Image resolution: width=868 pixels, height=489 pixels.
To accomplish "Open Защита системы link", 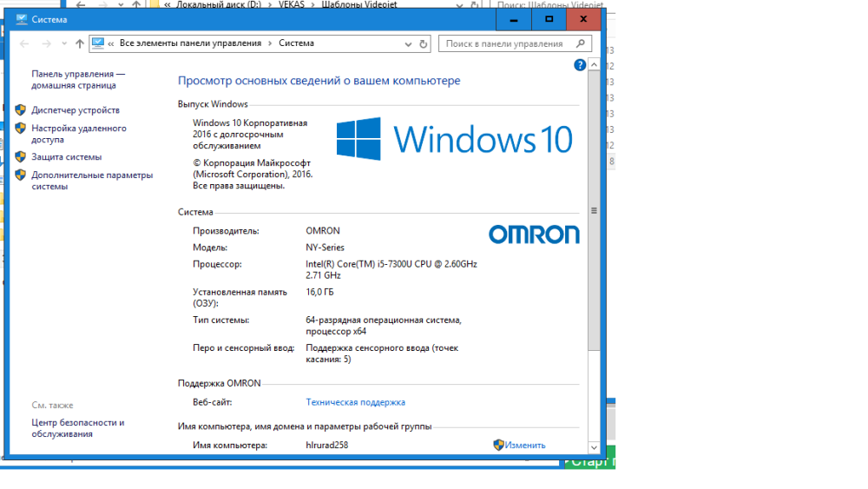I will [x=67, y=156].
